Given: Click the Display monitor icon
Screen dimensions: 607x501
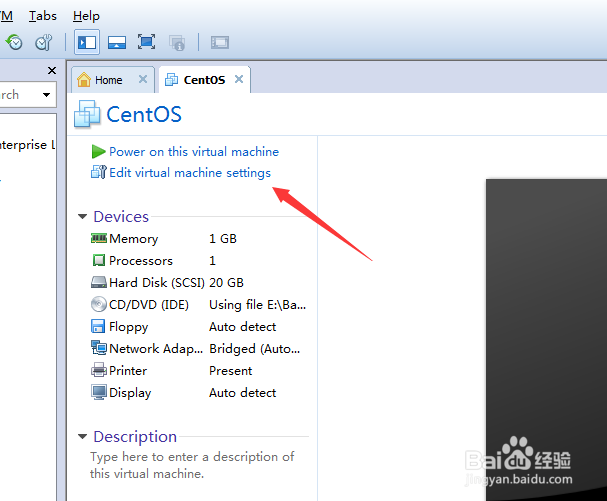Looking at the screenshot, I should coord(99,392).
